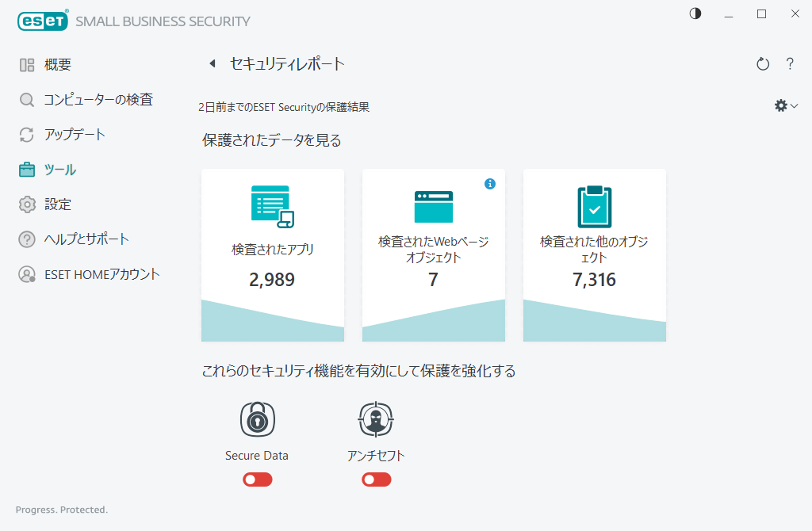Click the ESET logo in the header
Image resolution: width=812 pixels, height=531 pixels.
coord(43,21)
